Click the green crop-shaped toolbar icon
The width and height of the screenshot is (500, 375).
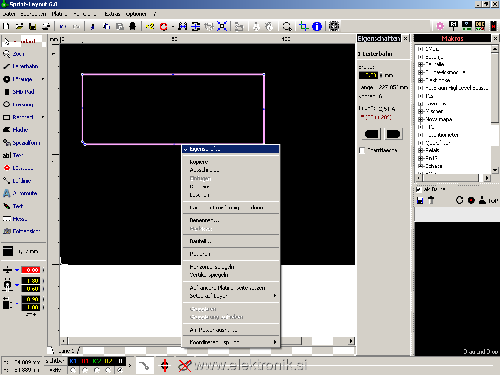pos(303,26)
